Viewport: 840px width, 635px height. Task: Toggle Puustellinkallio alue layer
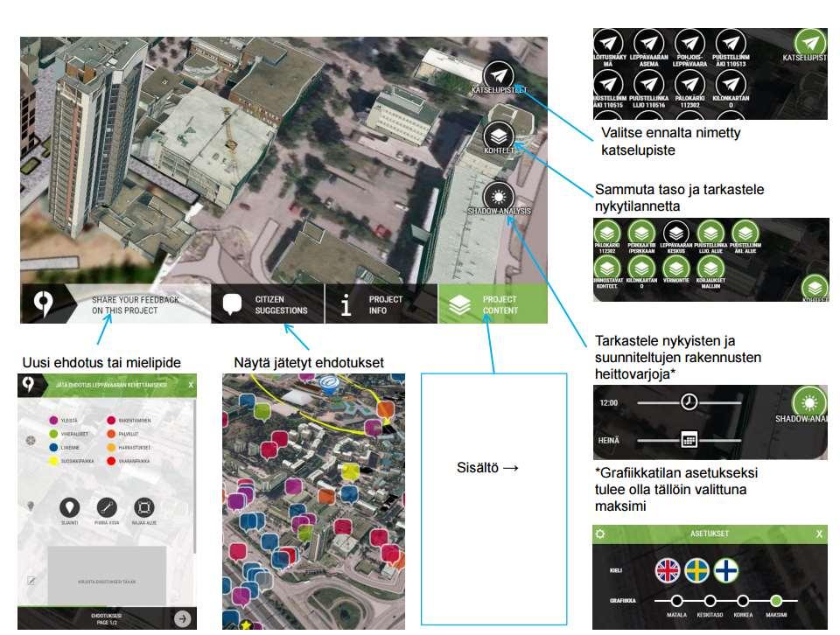coord(710,233)
